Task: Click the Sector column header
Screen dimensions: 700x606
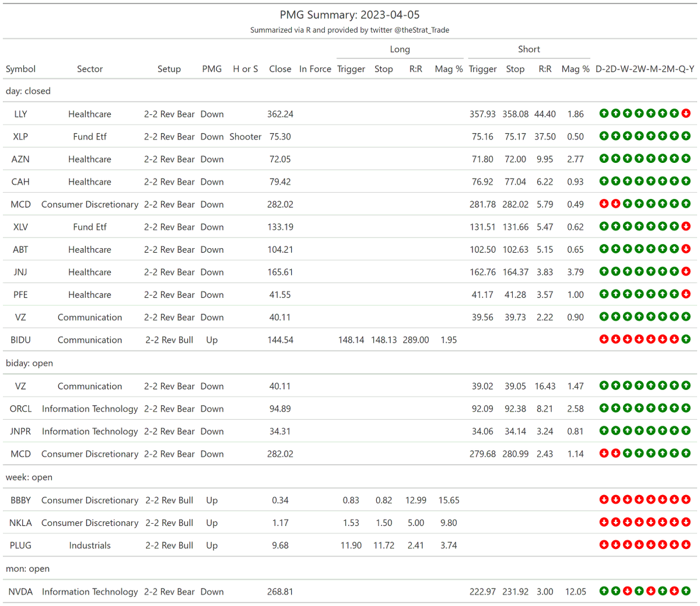Action: (x=90, y=69)
